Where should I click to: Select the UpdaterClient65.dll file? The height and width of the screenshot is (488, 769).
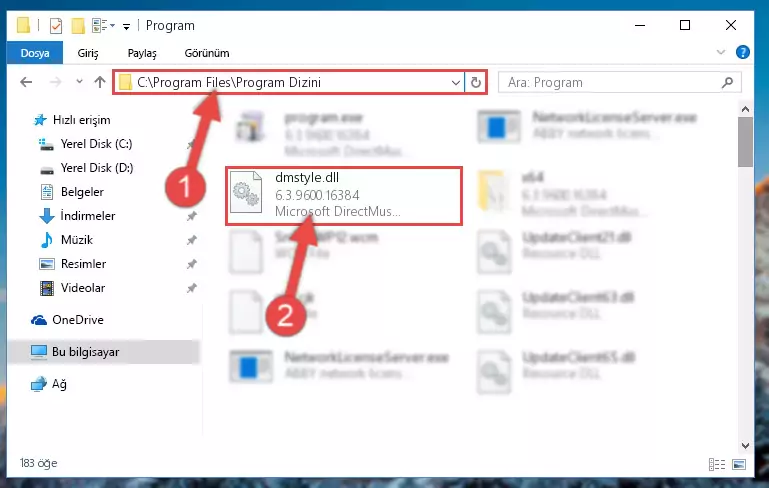point(555,371)
